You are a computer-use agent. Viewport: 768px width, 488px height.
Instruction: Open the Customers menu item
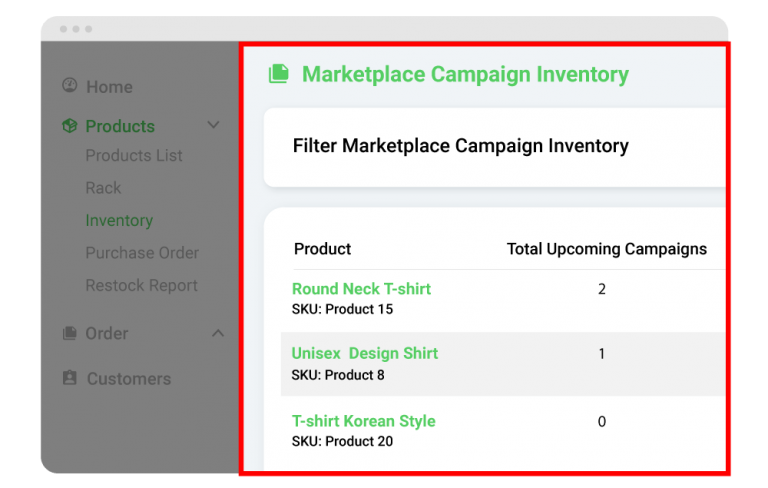(x=129, y=379)
